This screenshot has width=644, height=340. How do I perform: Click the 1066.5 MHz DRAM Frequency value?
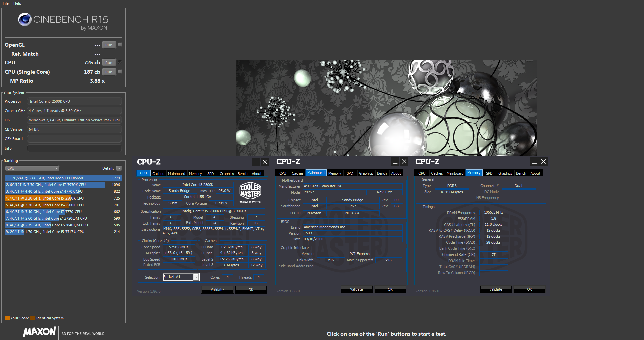tap(493, 212)
